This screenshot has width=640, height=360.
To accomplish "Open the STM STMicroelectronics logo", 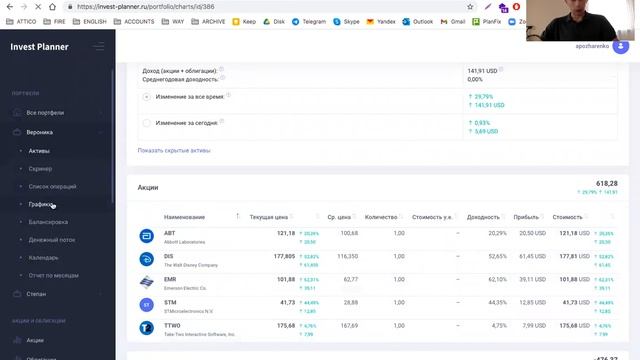I will (147, 305).
